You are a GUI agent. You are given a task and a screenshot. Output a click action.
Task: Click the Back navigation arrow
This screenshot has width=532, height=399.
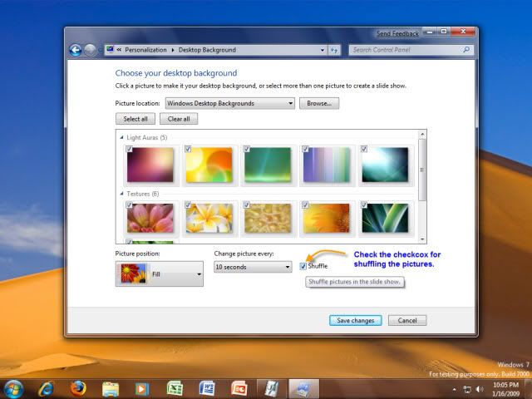tap(76, 50)
